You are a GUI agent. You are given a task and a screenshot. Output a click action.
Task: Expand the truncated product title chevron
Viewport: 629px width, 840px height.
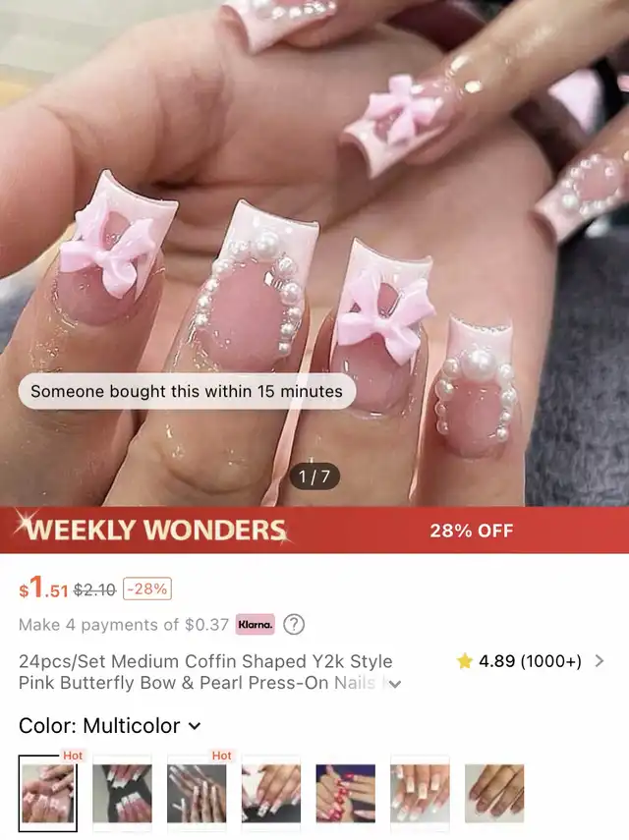tap(395, 684)
